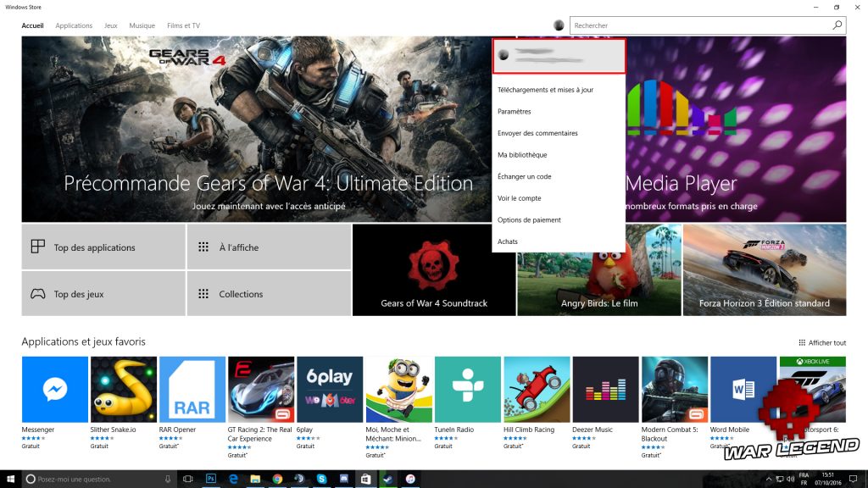Open the 6play app tile

330,389
